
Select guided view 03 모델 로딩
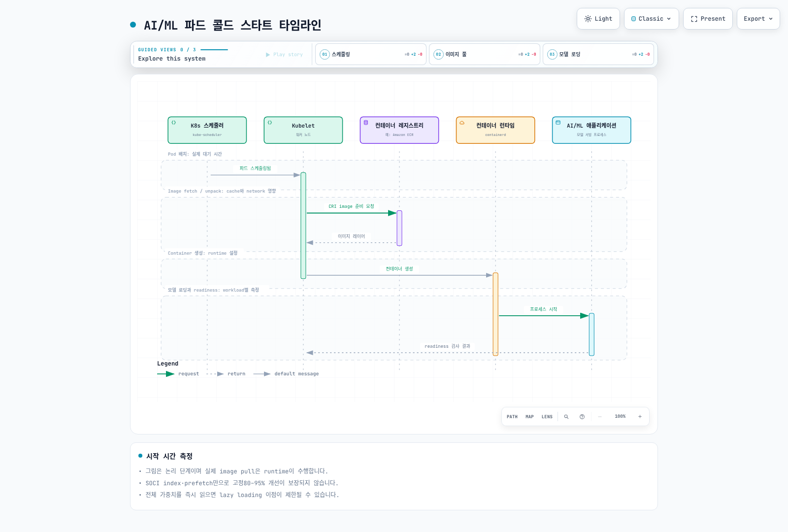pyautogui.click(x=598, y=54)
